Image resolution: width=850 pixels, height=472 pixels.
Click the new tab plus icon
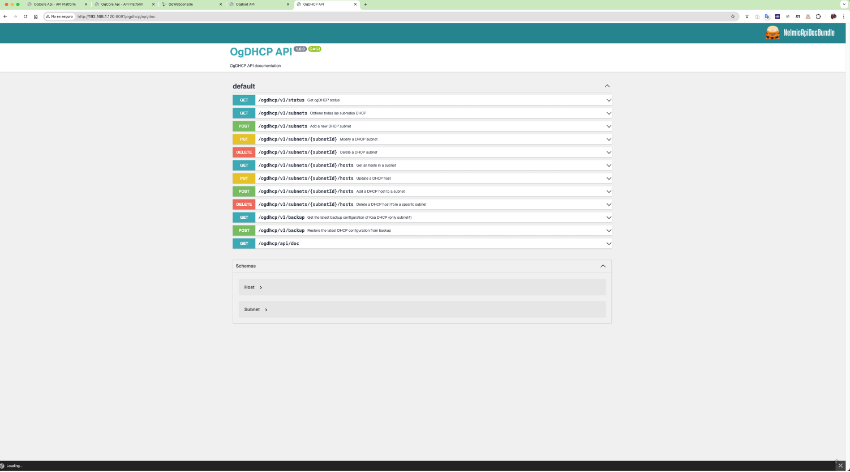click(365, 5)
